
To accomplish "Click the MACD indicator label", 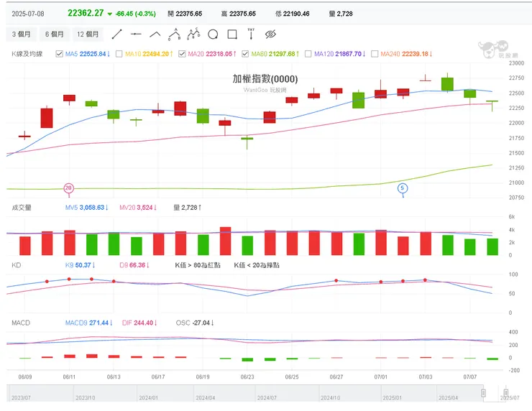I will point(21,323).
